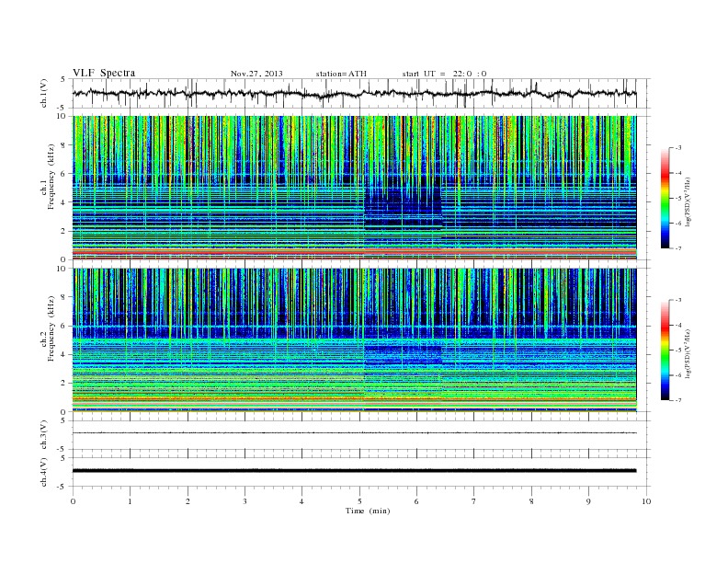Click the 'start UT = 22:0 :0' label
This screenshot has width=728, height=563.
click(x=444, y=74)
